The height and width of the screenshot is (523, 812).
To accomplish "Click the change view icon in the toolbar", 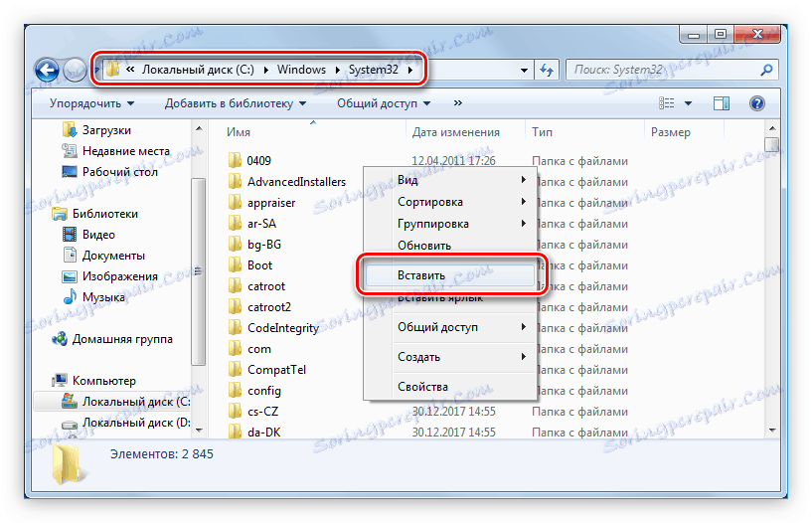I will (667, 103).
